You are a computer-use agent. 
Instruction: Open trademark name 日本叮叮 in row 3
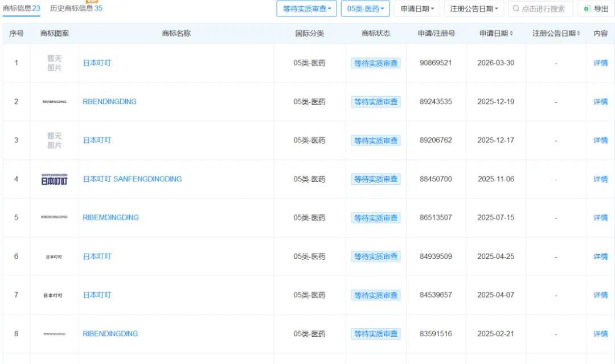pyautogui.click(x=97, y=140)
